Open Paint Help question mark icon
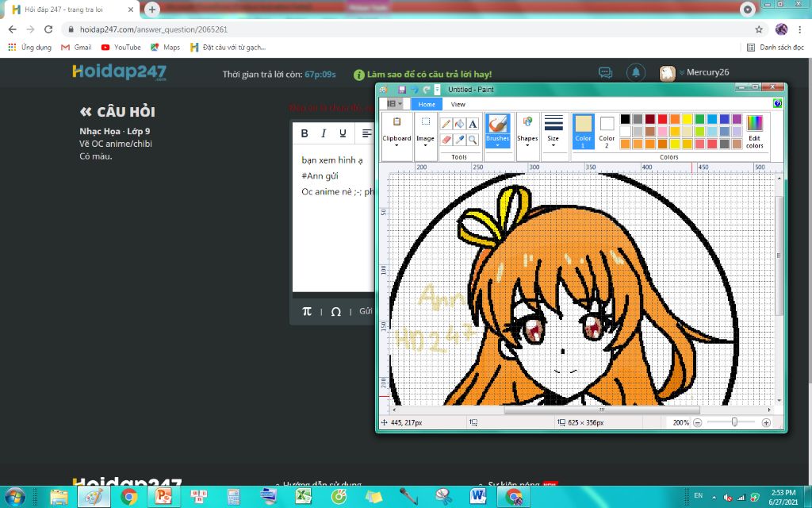 pyautogui.click(x=777, y=104)
